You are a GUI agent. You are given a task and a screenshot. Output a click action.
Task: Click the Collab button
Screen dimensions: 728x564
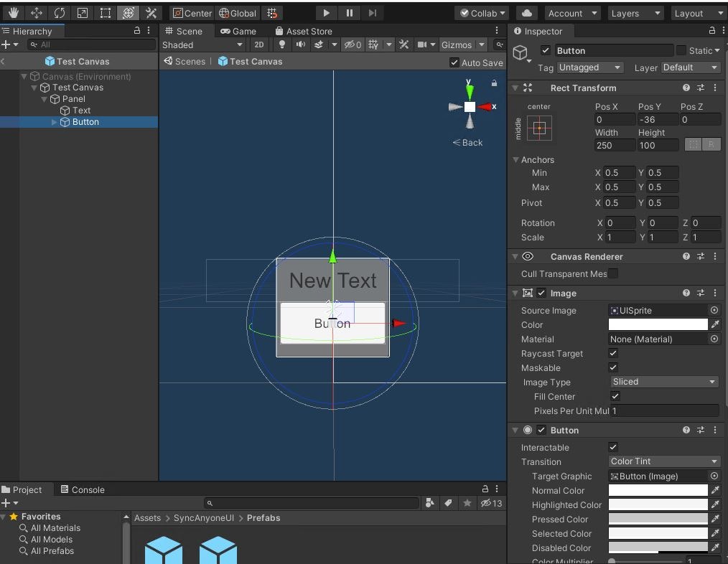point(482,13)
